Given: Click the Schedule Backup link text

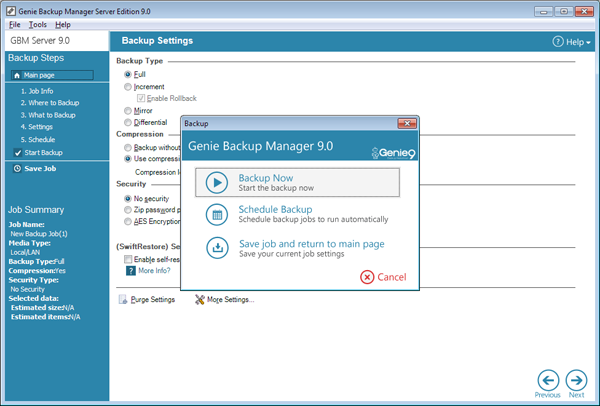Looking at the screenshot, I should (276, 209).
